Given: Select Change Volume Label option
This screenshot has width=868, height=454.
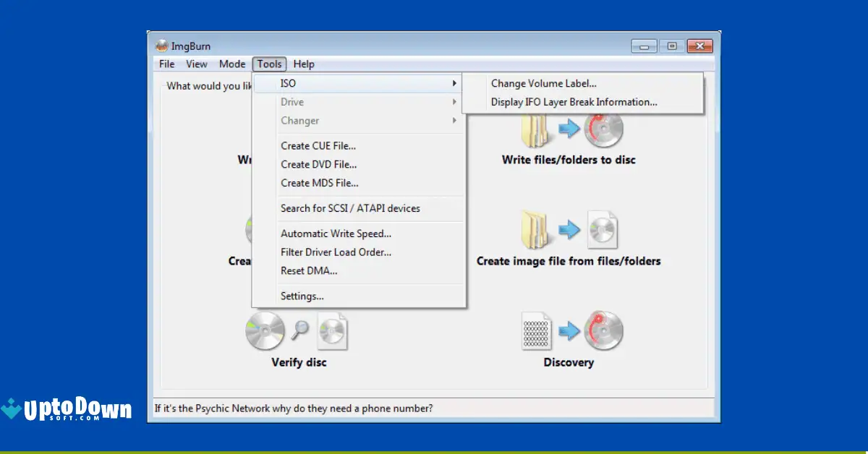Looking at the screenshot, I should pyautogui.click(x=543, y=83).
